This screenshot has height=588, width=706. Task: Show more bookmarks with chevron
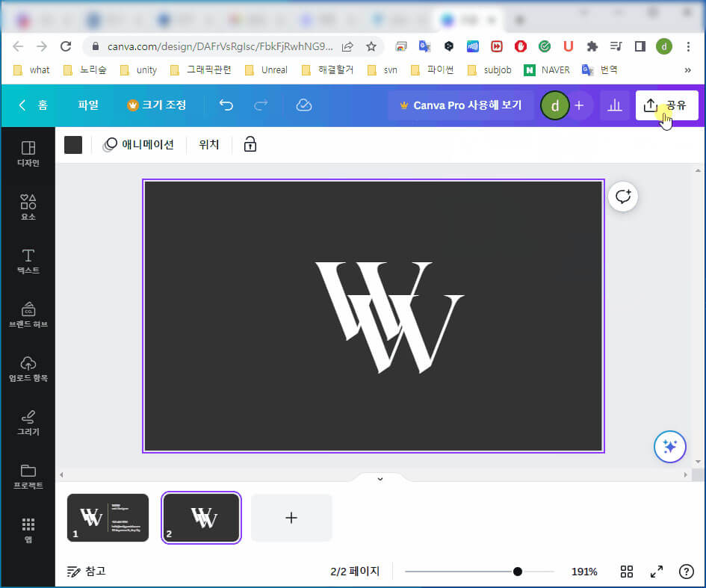(687, 69)
